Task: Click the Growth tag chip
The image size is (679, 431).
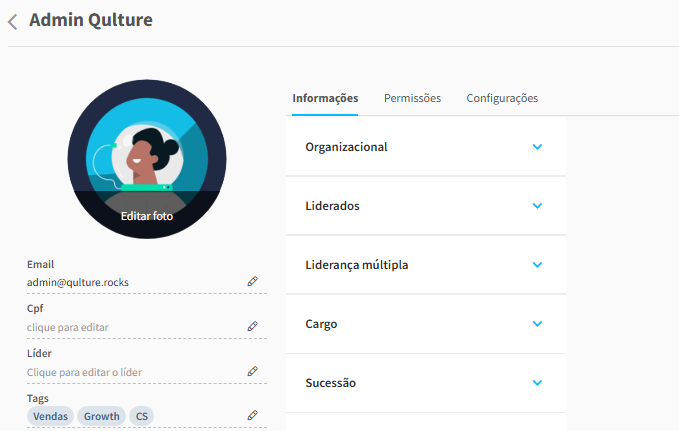Action: coord(101,416)
